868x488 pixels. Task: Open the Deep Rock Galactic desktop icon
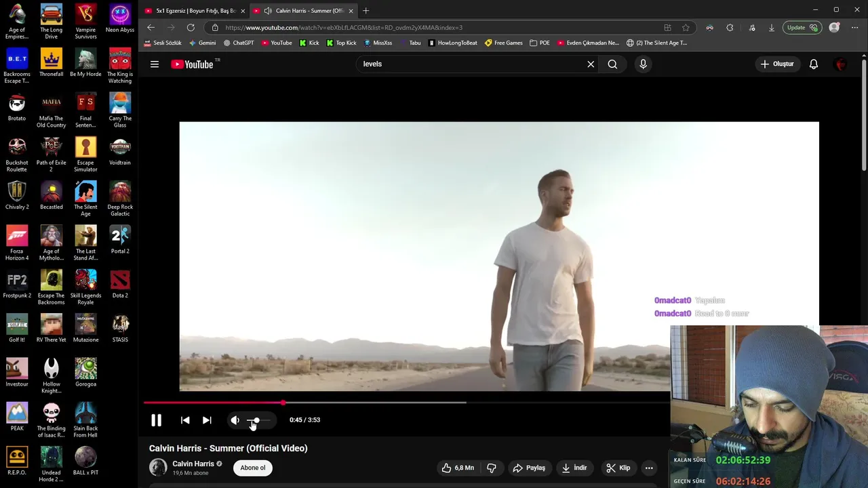120,199
